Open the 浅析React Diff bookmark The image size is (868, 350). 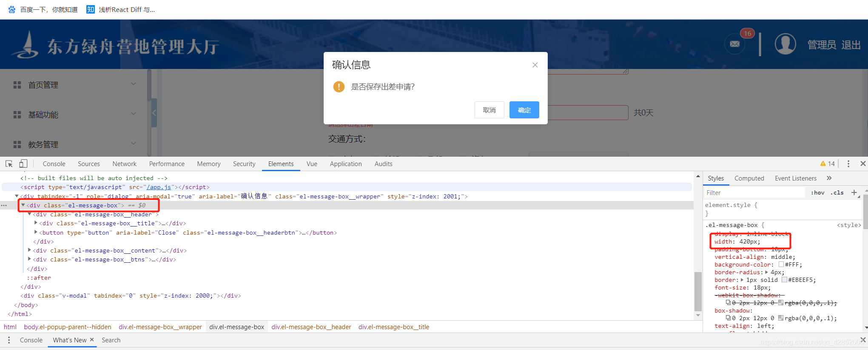120,9
